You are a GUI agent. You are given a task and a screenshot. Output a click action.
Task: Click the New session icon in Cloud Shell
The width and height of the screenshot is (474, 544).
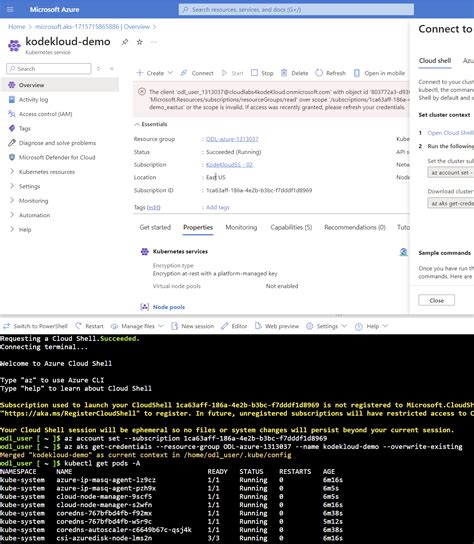tap(175, 326)
